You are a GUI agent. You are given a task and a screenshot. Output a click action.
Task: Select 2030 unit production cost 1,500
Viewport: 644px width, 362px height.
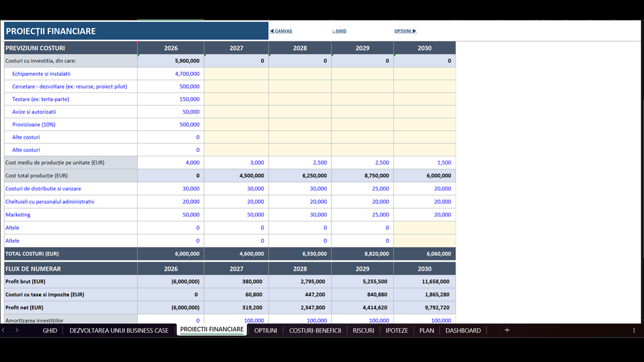(x=425, y=163)
